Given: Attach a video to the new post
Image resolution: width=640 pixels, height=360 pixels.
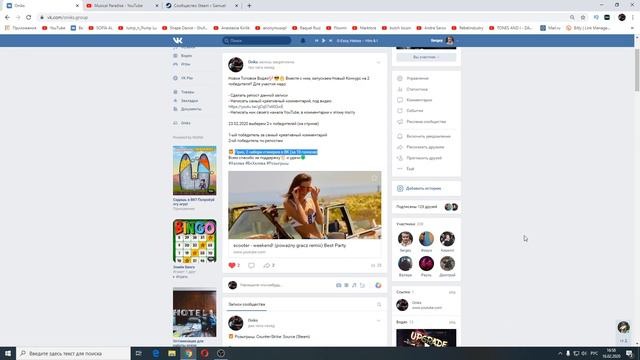Looking at the screenshot, I should coord(346,285).
